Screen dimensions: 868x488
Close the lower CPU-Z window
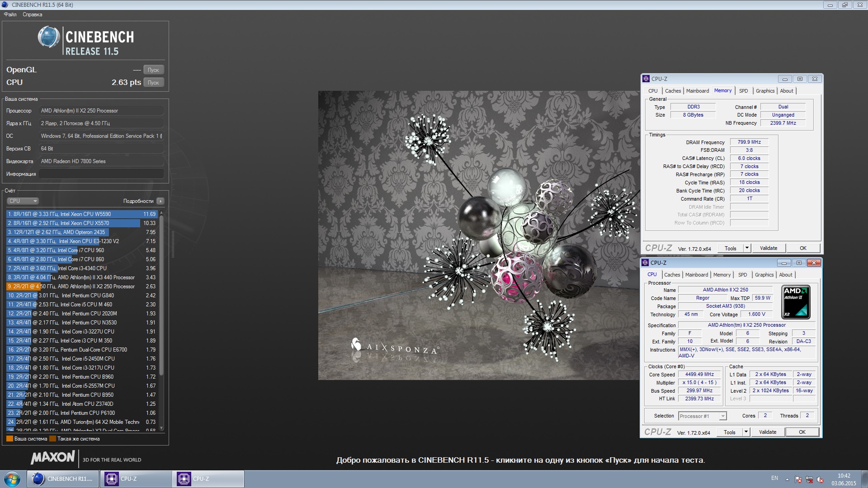[814, 263]
